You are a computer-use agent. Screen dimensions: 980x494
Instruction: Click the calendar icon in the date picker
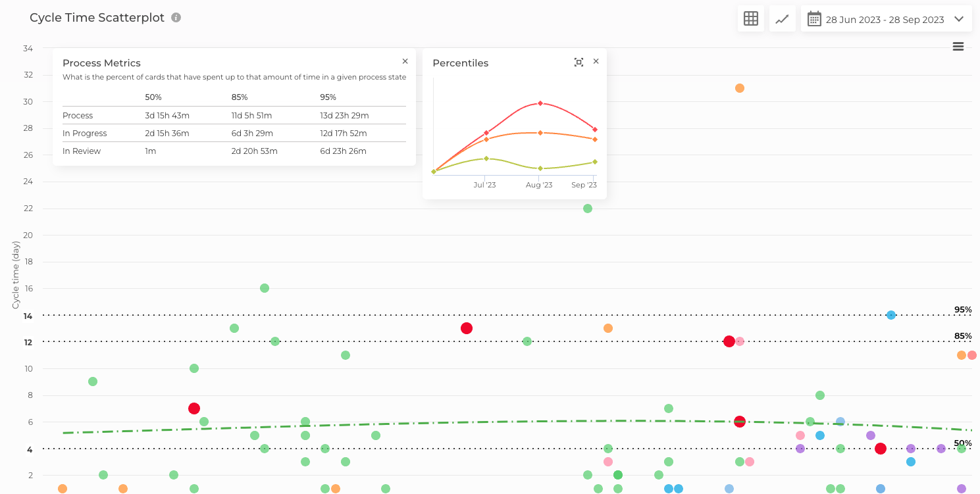coord(813,18)
